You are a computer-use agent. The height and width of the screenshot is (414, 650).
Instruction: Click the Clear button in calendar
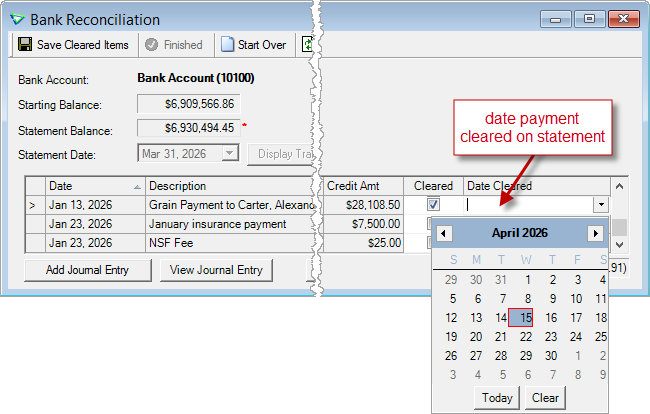[545, 398]
